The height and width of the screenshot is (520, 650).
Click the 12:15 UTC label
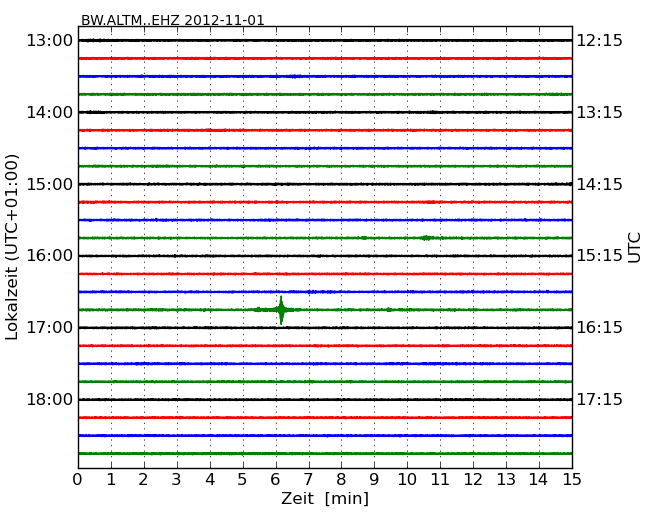pyautogui.click(x=600, y=41)
